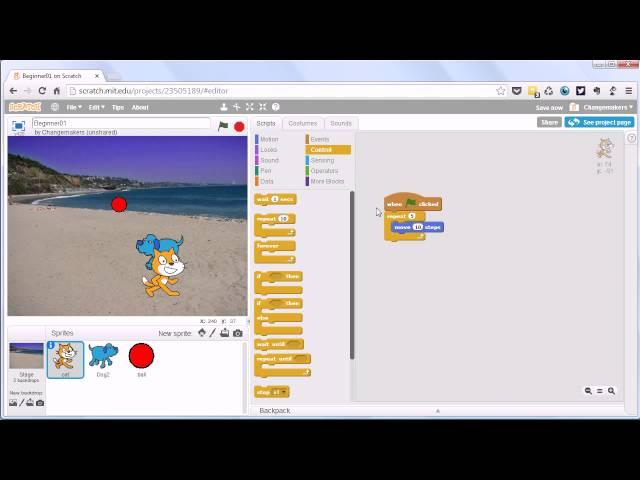This screenshot has width=640, height=480.
Task: Reset scripts area zoom
Action: [600, 391]
